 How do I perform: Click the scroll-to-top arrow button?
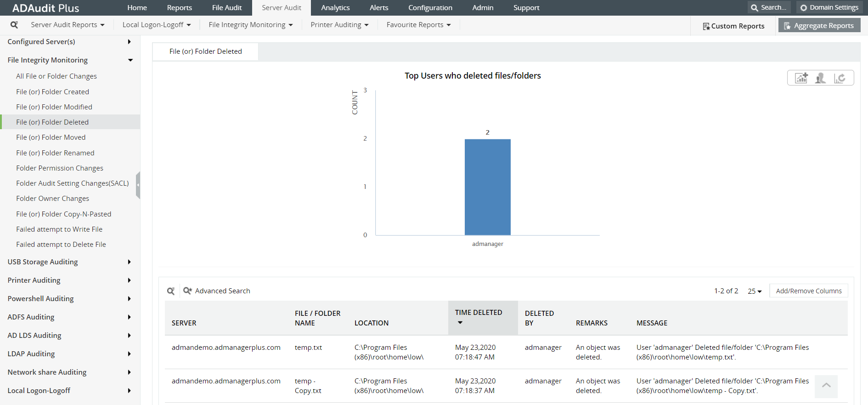tap(826, 386)
